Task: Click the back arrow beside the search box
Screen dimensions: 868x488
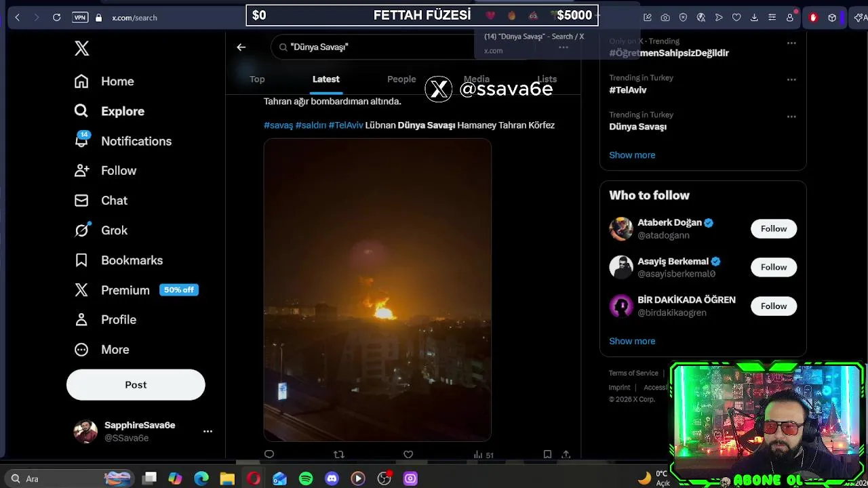Action: tap(241, 47)
